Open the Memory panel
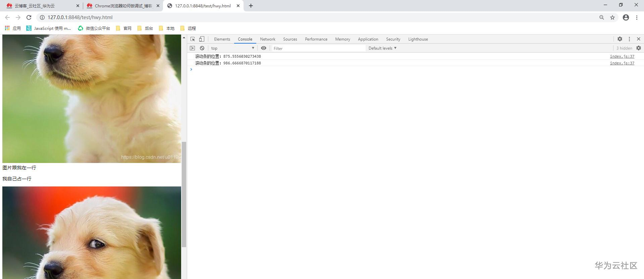This screenshot has height=279, width=644. 342,39
